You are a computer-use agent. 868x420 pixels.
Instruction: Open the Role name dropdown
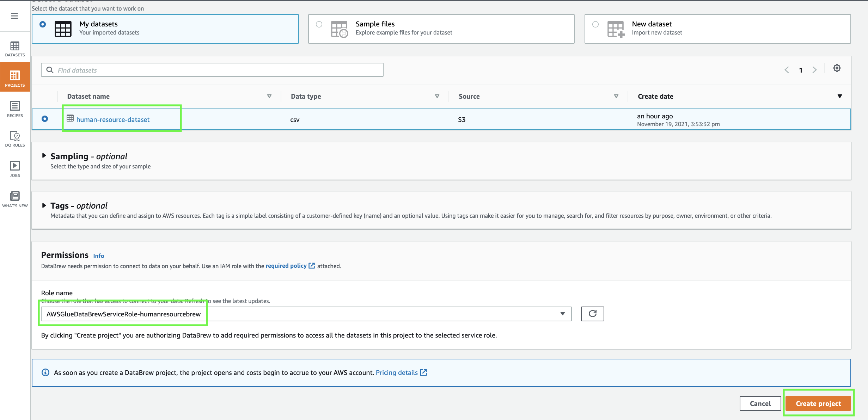[x=306, y=314]
